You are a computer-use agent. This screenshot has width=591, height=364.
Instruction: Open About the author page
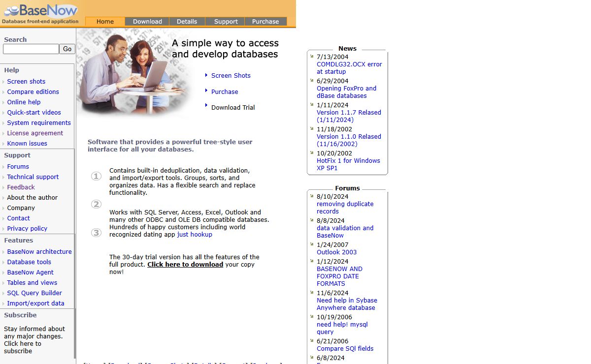[x=33, y=198]
